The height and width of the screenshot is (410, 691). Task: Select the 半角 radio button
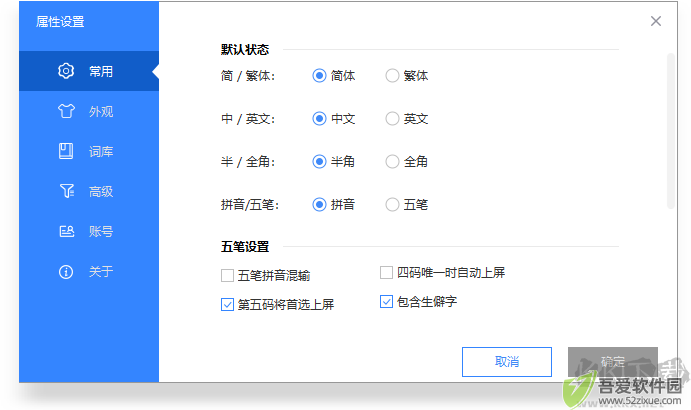319,162
